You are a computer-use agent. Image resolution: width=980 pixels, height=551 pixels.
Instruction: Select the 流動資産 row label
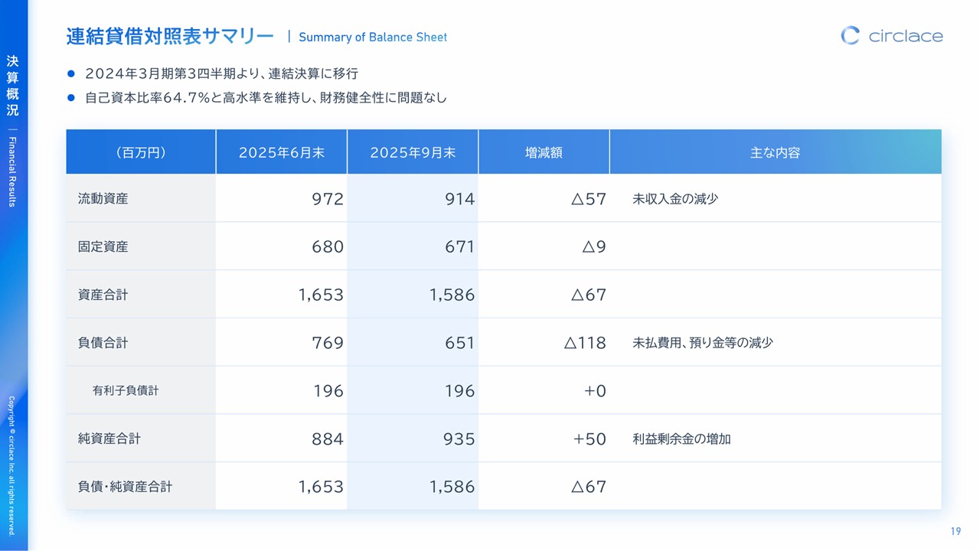coord(103,199)
